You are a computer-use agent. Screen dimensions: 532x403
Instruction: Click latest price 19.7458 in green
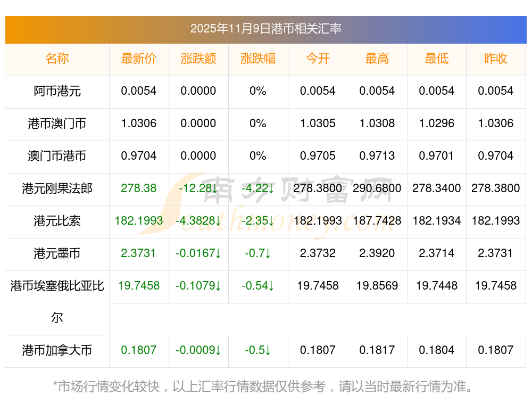(139, 285)
